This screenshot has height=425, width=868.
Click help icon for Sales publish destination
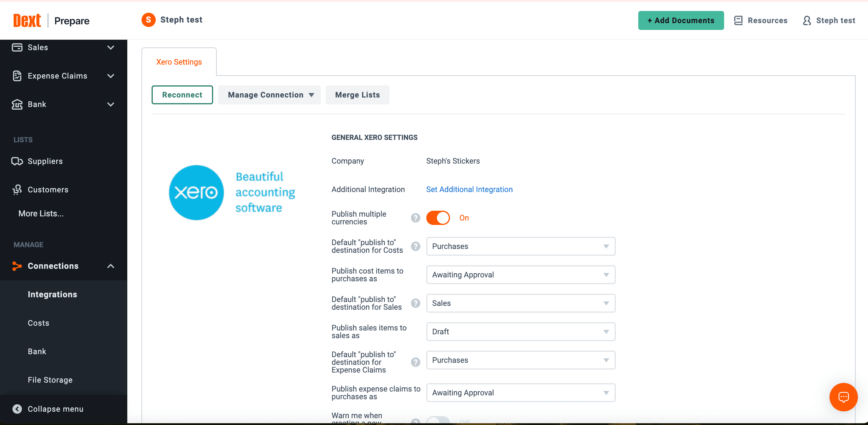click(415, 303)
